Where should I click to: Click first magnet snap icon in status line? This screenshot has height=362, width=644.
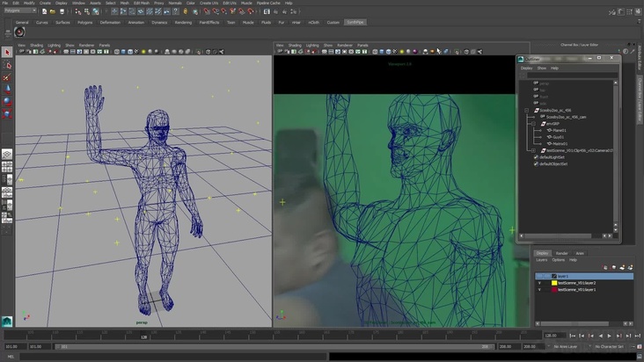point(207,11)
